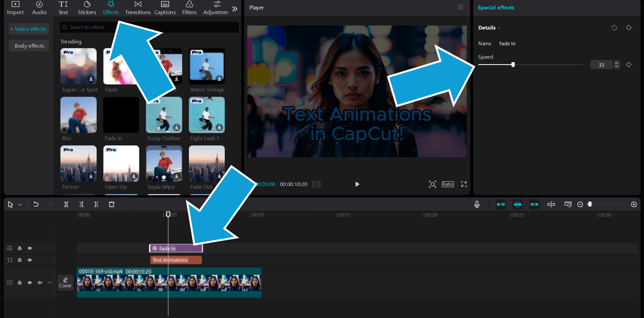The width and height of the screenshot is (644, 318).
Task: Open the pointer tool dropdown
Action: pyautogui.click(x=20, y=205)
